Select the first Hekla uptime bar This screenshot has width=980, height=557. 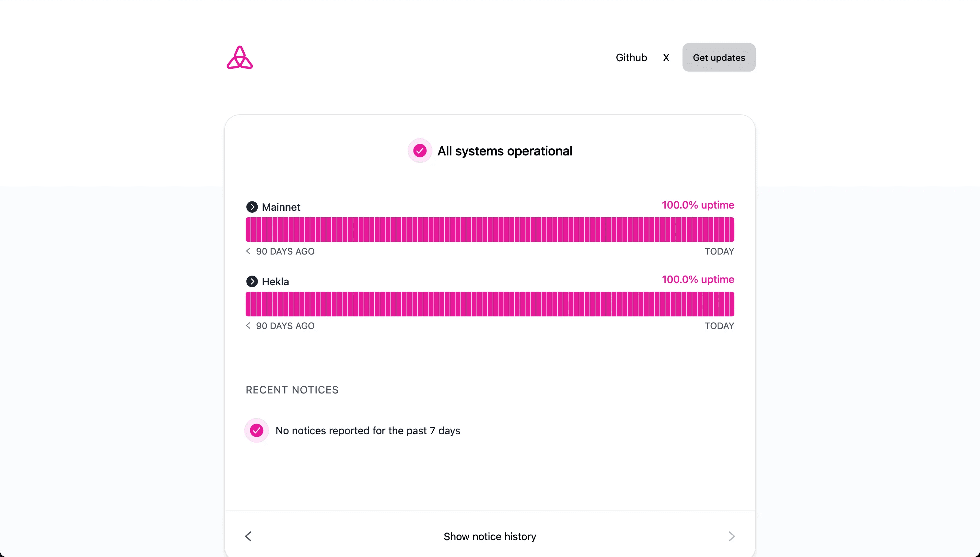(248, 304)
